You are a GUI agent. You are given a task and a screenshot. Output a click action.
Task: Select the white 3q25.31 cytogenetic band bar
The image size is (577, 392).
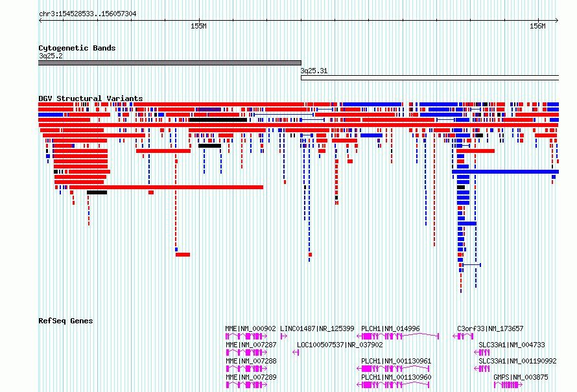point(430,78)
